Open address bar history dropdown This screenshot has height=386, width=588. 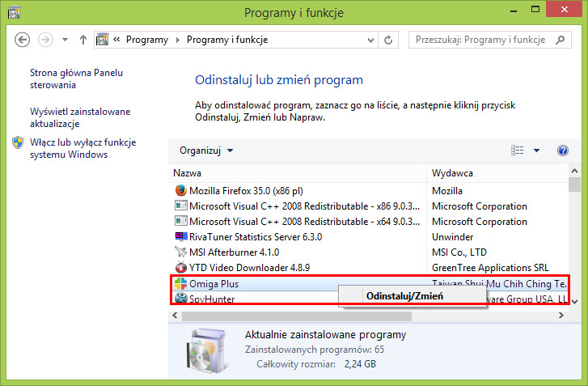[x=370, y=40]
